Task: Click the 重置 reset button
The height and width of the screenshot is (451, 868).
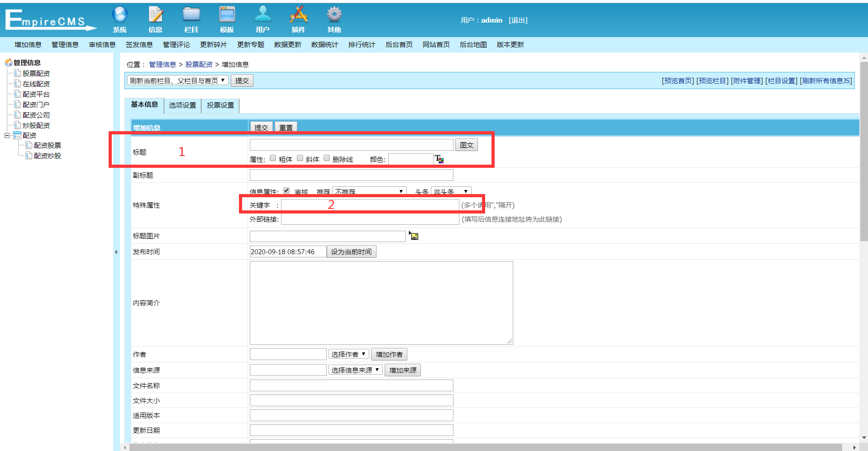Action: point(286,128)
